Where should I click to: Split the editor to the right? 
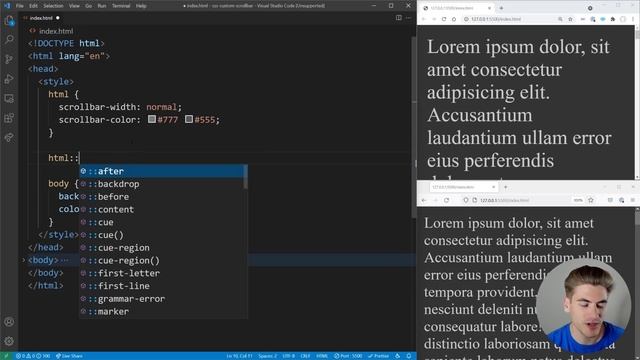pos(399,18)
